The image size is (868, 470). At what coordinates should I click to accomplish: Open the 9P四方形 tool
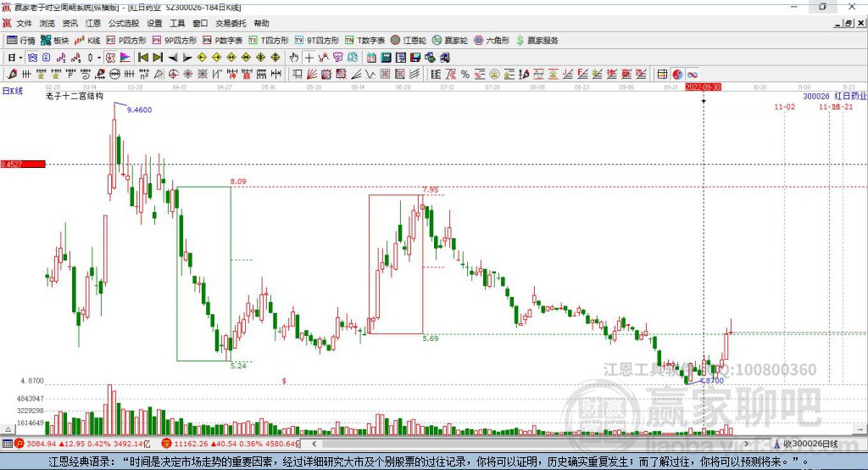[x=175, y=41]
